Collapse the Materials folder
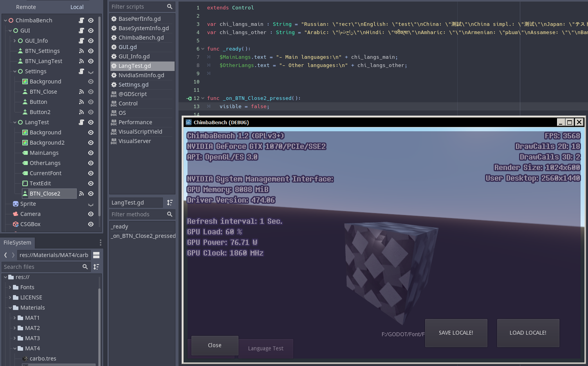The height and width of the screenshot is (366, 588). (x=10, y=308)
